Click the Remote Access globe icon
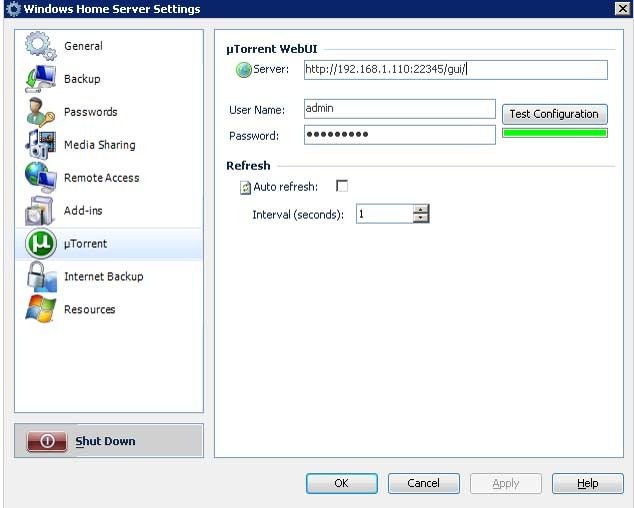 [40, 177]
